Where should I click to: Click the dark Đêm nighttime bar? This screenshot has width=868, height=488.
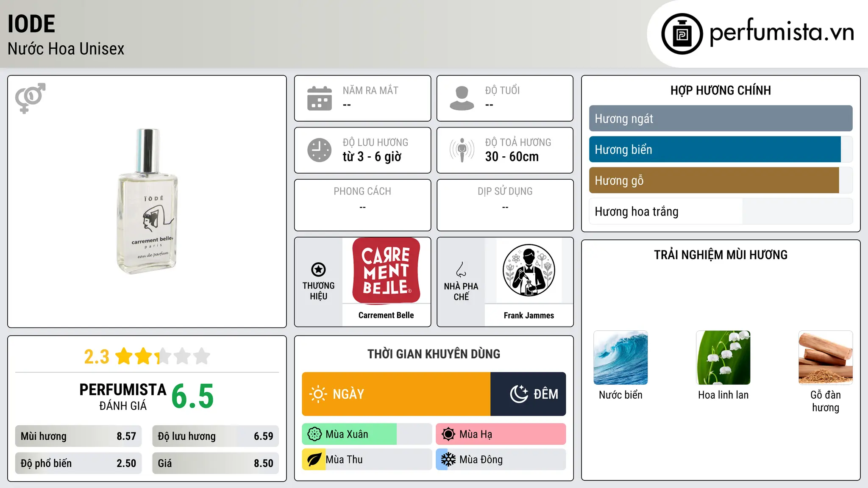pos(528,394)
